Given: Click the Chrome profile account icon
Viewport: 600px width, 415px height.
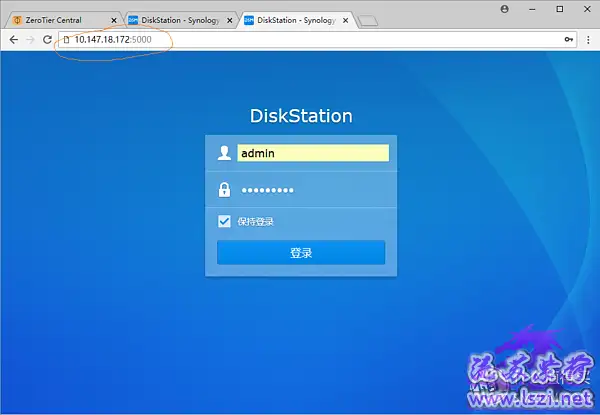Looking at the screenshot, I should click(x=505, y=9).
